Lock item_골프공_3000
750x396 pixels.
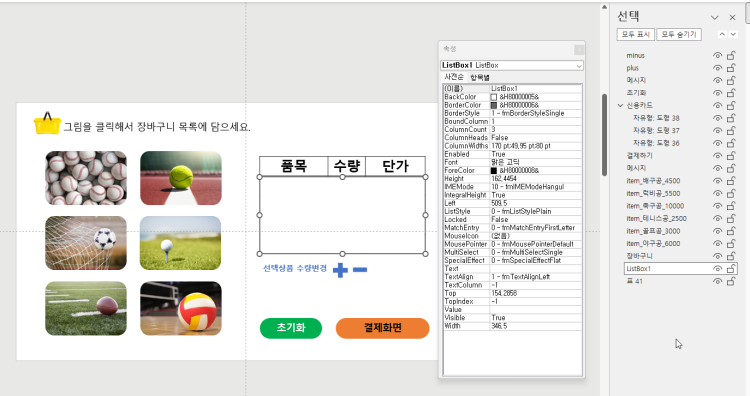point(731,231)
